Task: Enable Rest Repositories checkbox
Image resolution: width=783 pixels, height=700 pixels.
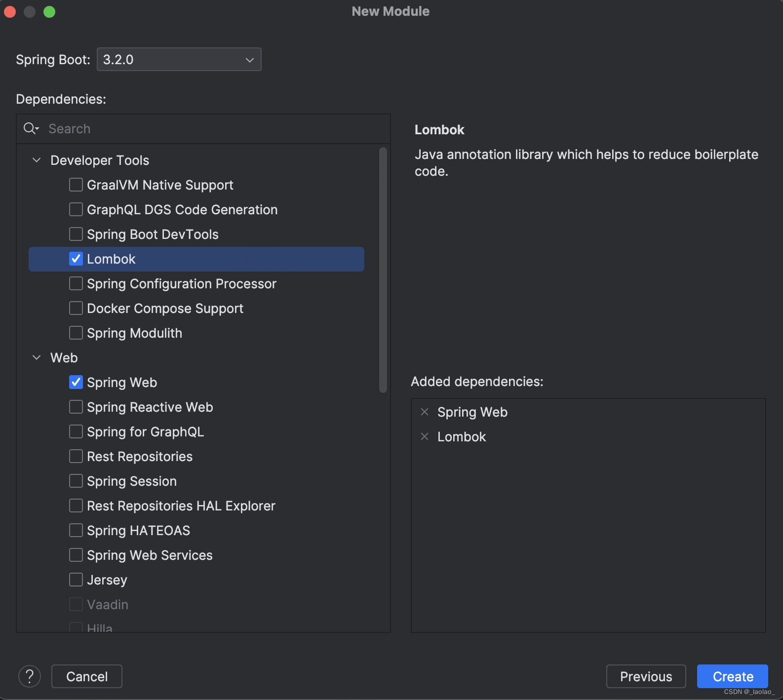Action: [x=76, y=456]
